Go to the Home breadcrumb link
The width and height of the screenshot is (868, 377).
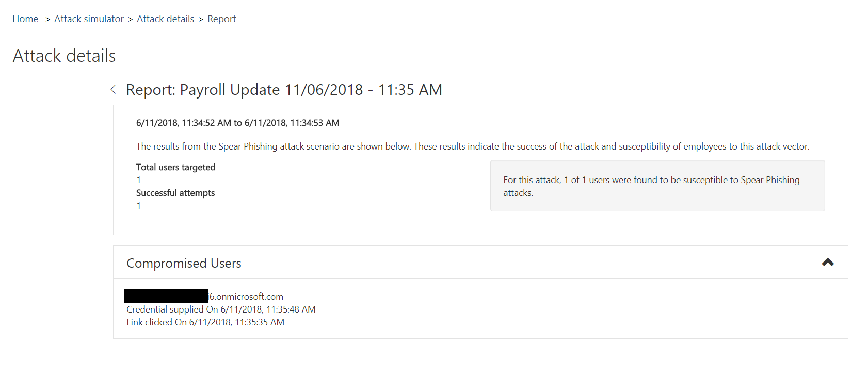[25, 19]
